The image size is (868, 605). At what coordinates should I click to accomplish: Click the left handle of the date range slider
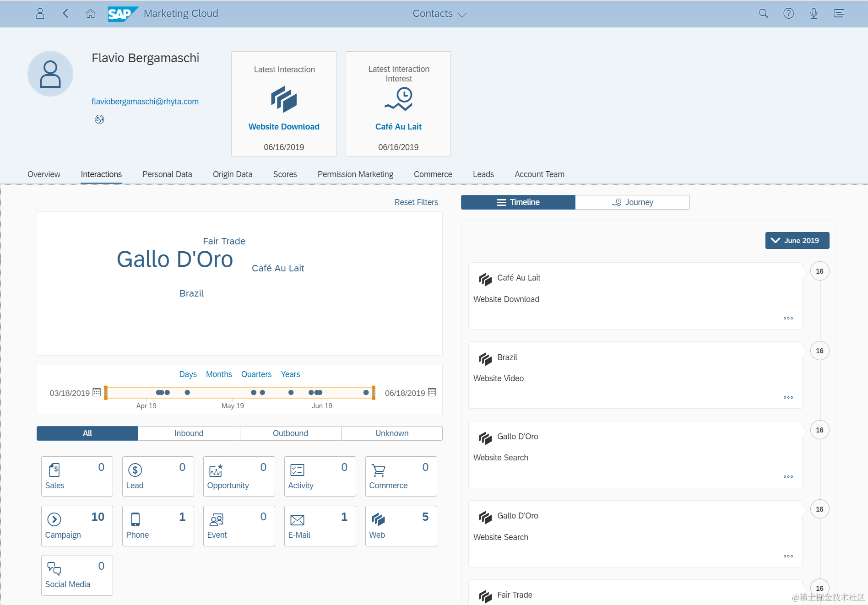(106, 393)
